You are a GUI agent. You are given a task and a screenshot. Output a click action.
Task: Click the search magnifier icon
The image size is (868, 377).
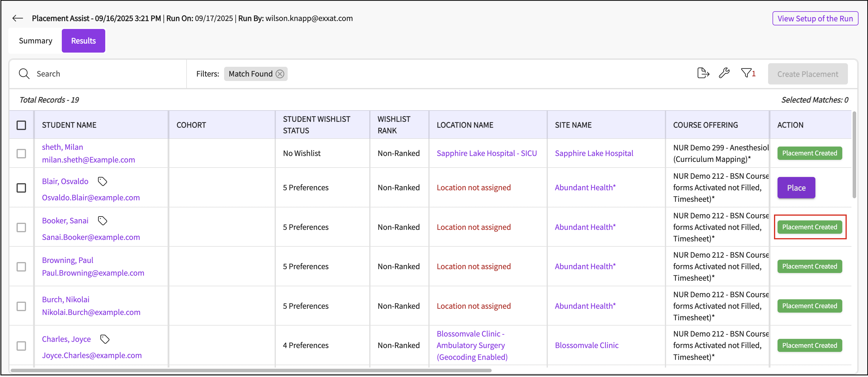tap(24, 74)
